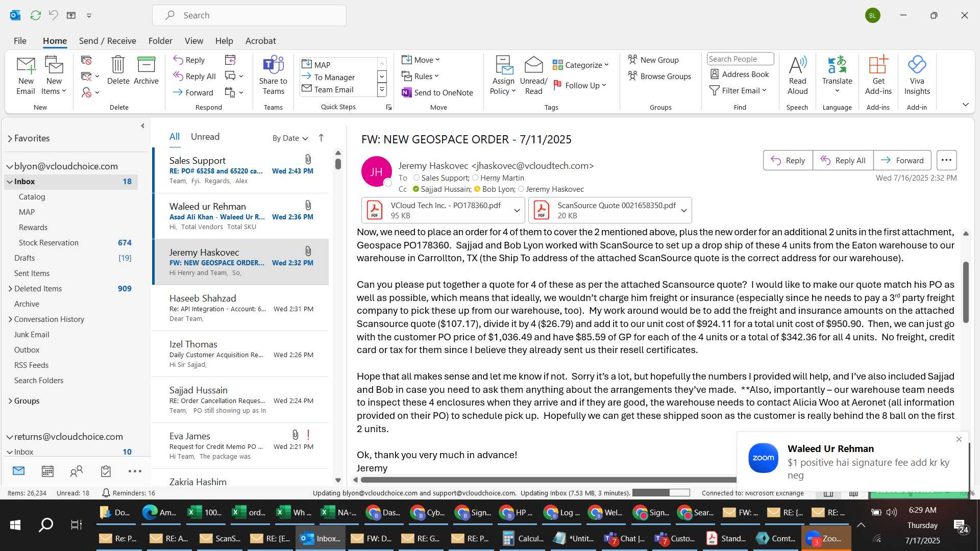Open the Translate language tool
The image size is (980, 551).
tap(837, 75)
